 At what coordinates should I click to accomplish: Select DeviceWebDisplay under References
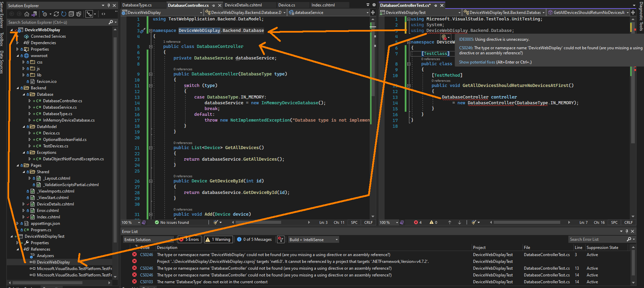click(53, 262)
